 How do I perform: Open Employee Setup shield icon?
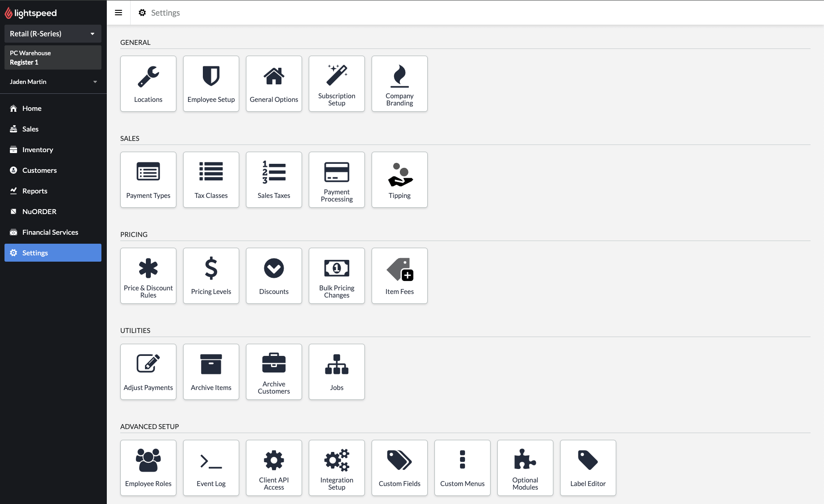[x=211, y=76]
